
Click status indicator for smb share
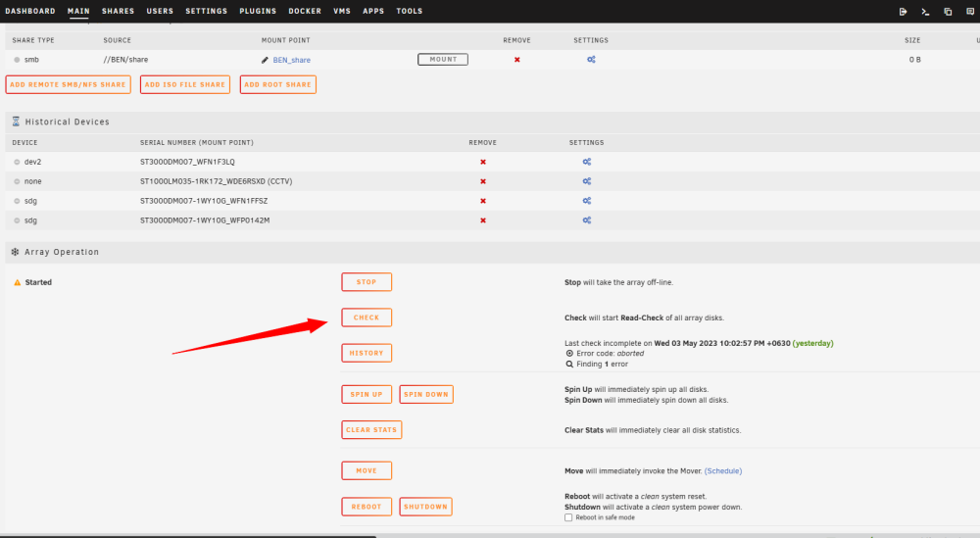point(17,60)
